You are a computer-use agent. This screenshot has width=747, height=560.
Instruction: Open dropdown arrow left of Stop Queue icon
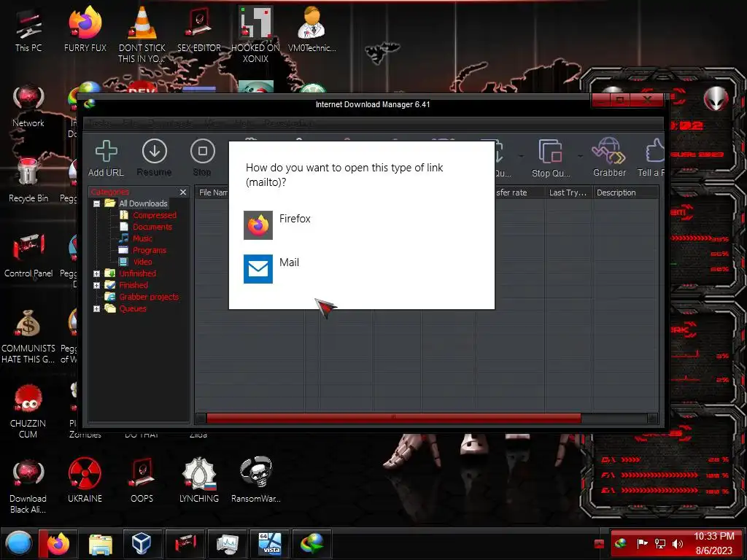(521, 156)
